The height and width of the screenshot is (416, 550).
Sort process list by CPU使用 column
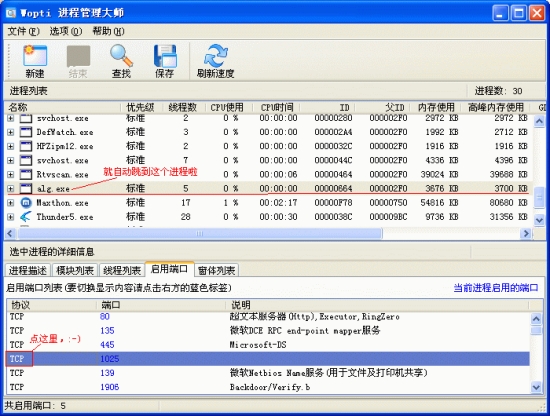tap(228, 107)
